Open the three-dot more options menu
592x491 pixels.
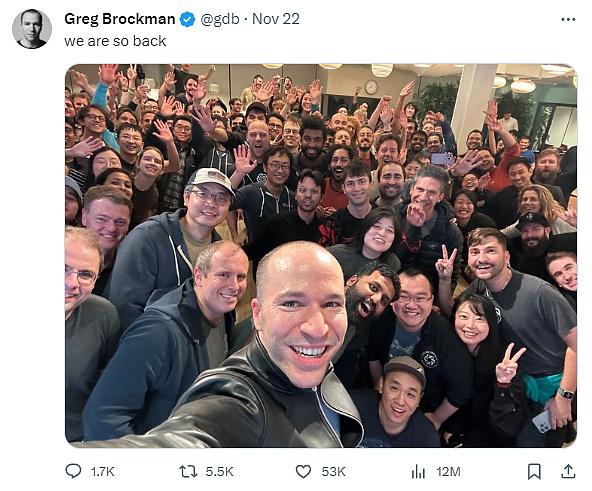point(568,19)
